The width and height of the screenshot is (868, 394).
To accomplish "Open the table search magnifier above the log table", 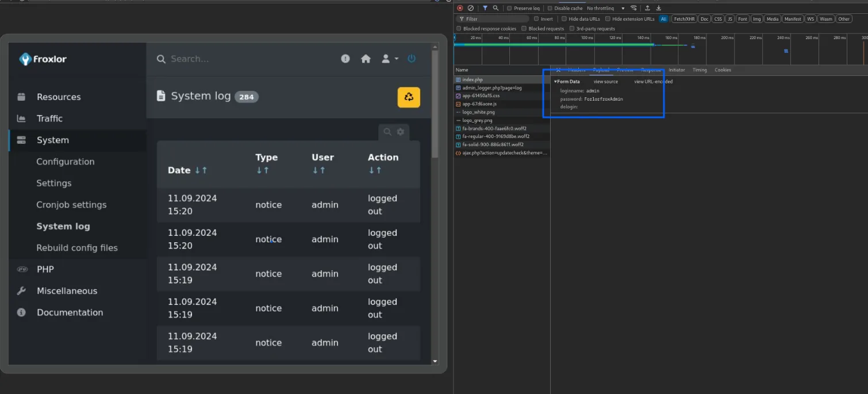I will pos(387,132).
